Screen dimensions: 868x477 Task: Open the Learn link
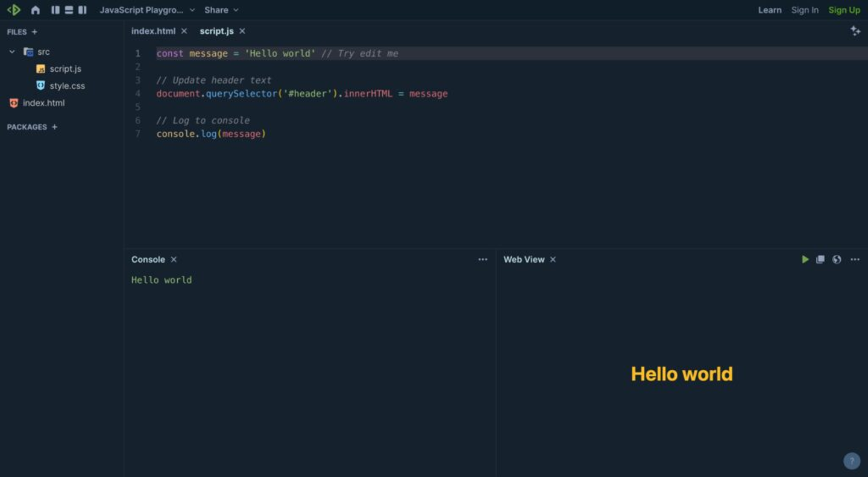pos(770,10)
